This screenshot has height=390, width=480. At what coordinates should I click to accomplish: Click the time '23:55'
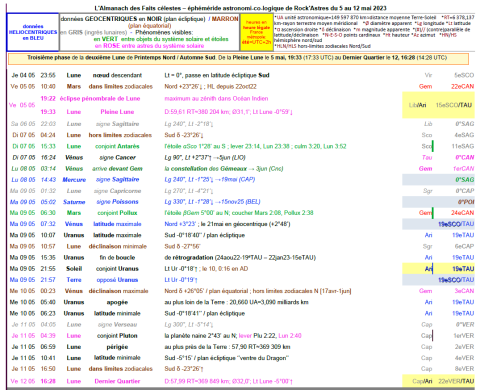[48, 75]
